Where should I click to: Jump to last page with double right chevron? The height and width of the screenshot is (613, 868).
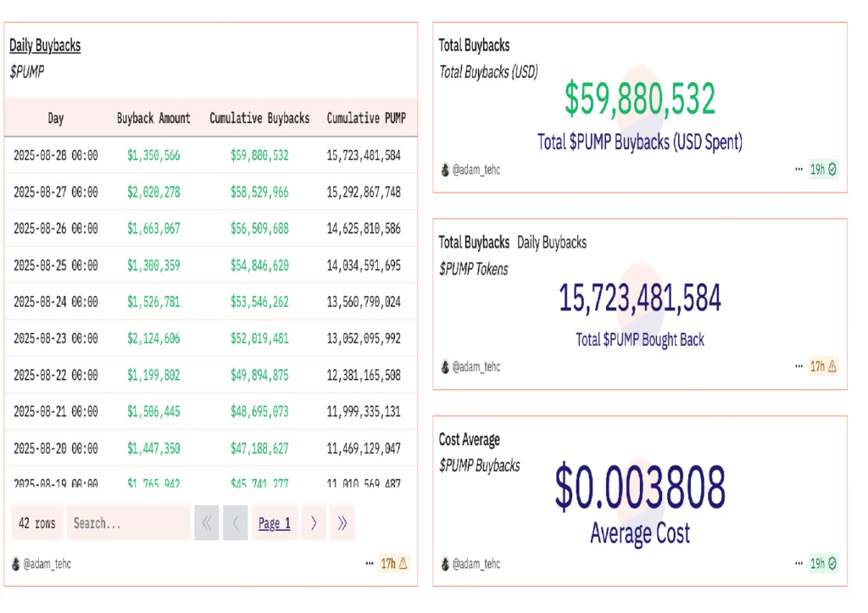(x=342, y=523)
